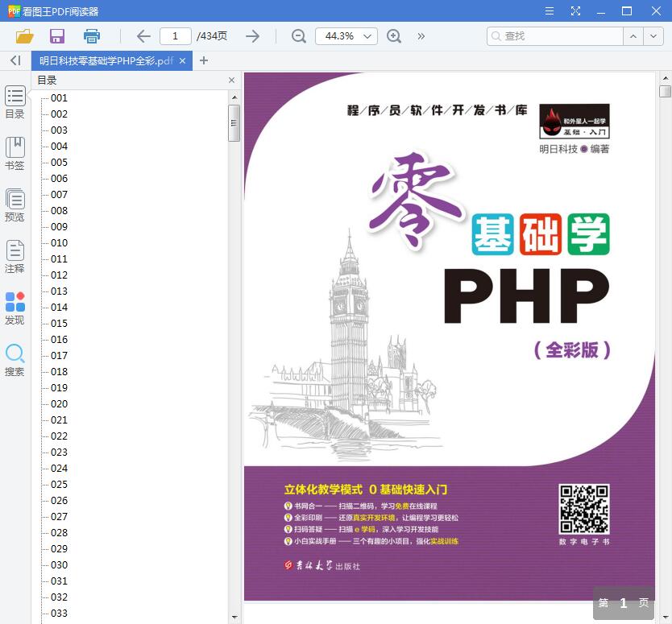672x624 pixels.
Task: Open a file with the folder icon
Action: click(x=24, y=36)
